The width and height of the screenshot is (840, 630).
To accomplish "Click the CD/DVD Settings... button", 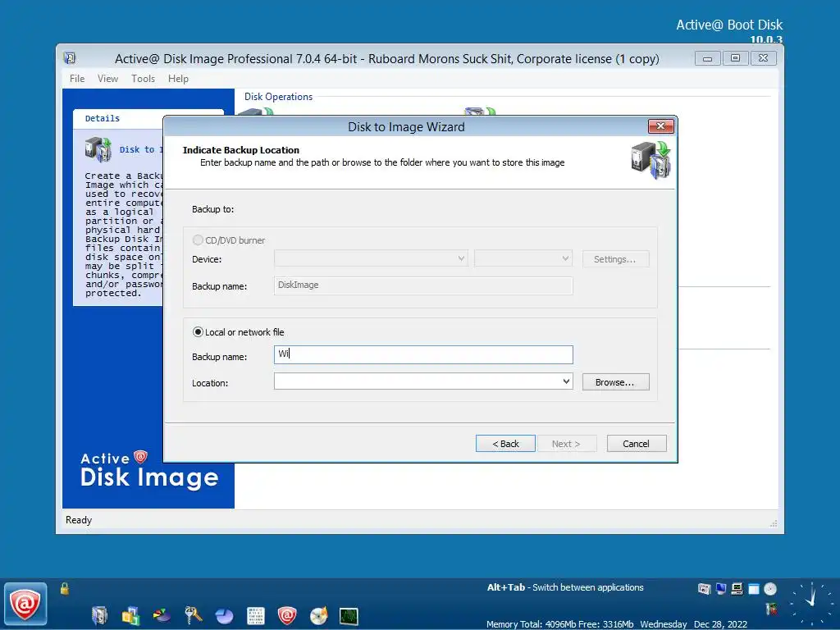I will pos(615,259).
